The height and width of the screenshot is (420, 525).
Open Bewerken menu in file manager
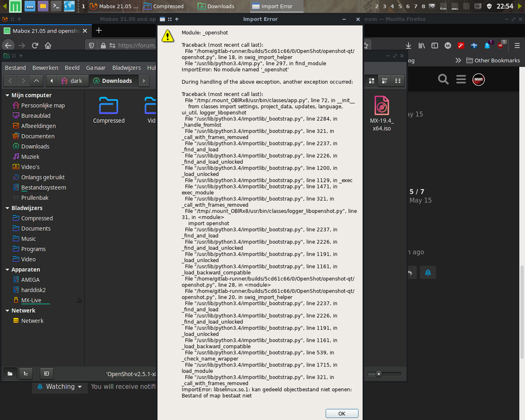coord(45,68)
